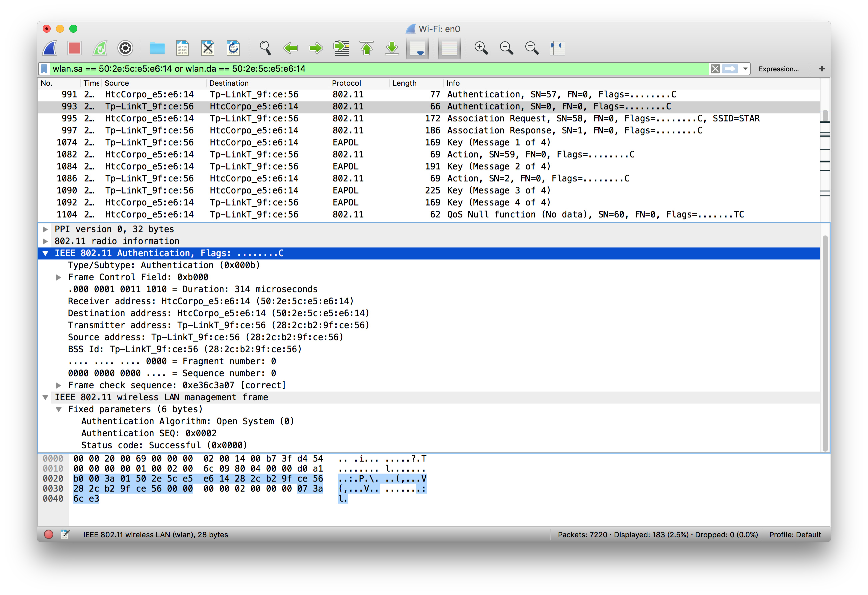
Task: Clear the display filter with X
Action: pyautogui.click(x=715, y=69)
